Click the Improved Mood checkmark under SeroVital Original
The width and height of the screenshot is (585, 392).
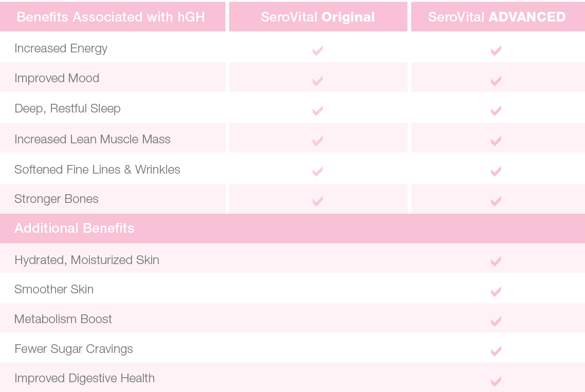click(x=318, y=81)
